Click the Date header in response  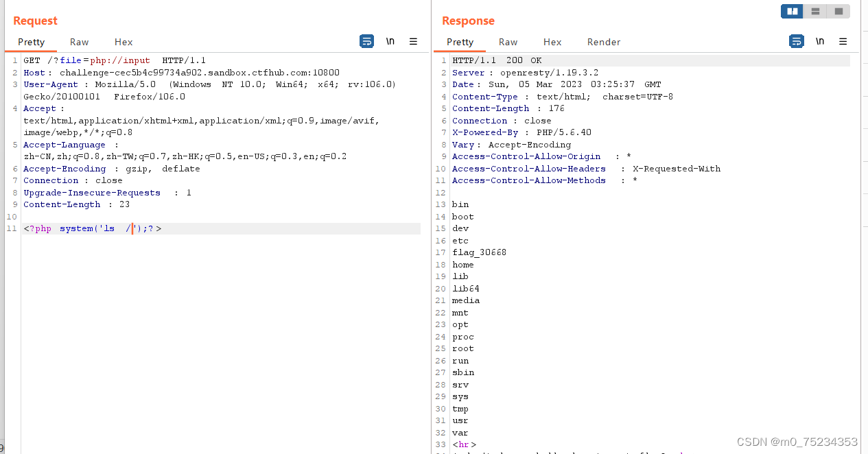tap(556, 84)
